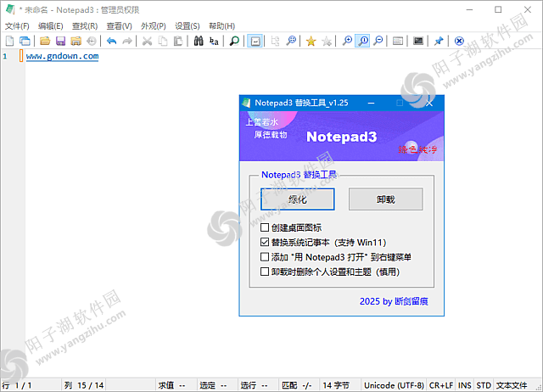The image size is (543, 392).
Task: Open the 帮助(H) menu
Action: (x=221, y=26)
